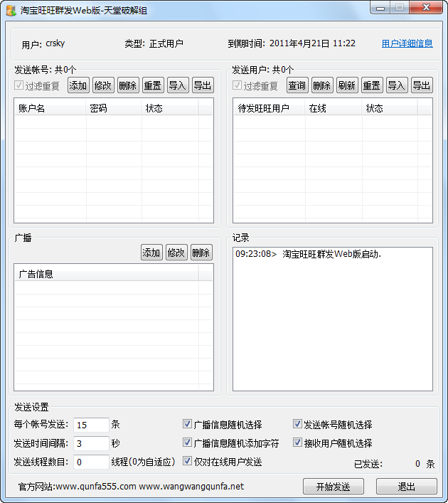This screenshot has width=448, height=503.
Task: Click the username crsky text
Action: tap(55, 43)
